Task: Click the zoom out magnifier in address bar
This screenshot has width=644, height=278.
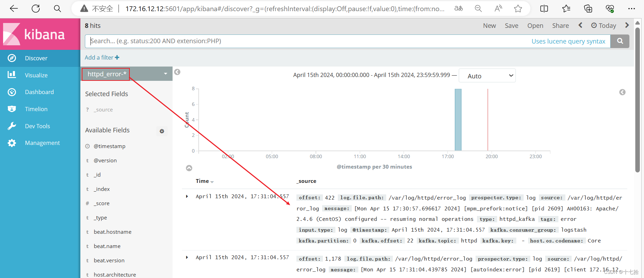Action: (478, 8)
